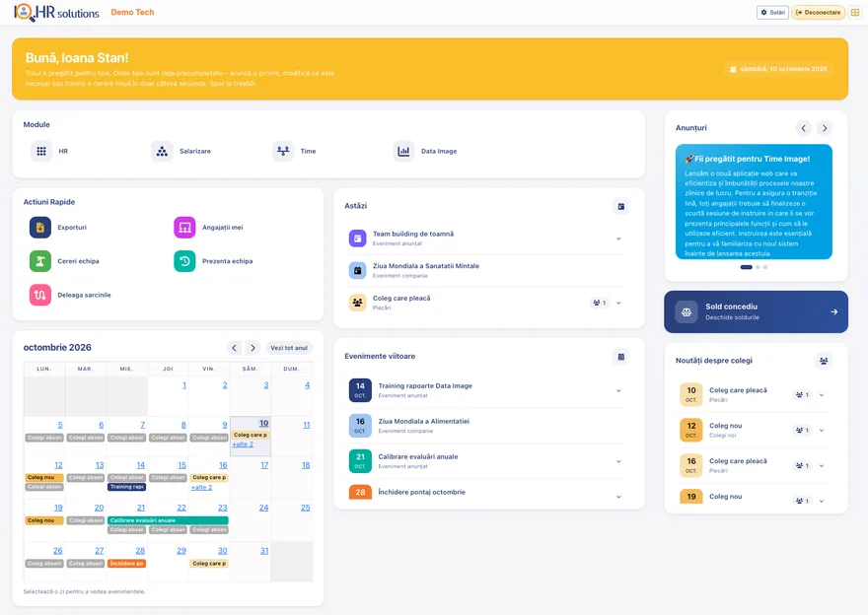Expand Închidere pontaj octombrie event
The image size is (868, 615).
[x=618, y=497]
